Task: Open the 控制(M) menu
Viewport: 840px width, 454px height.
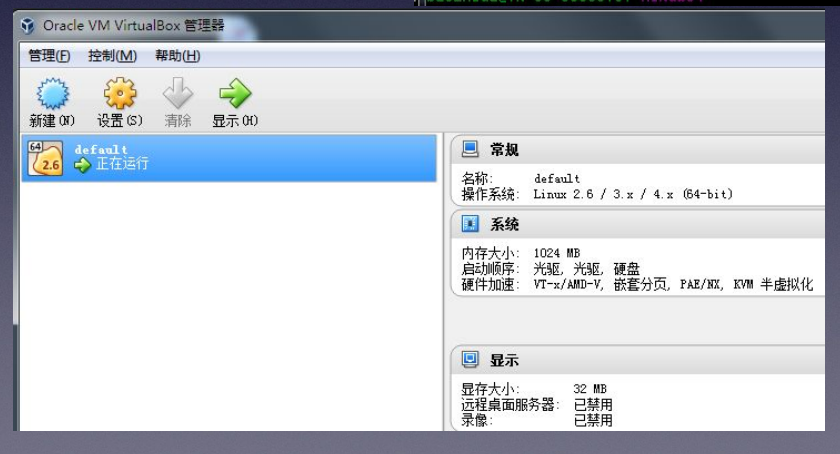Action: pyautogui.click(x=112, y=56)
